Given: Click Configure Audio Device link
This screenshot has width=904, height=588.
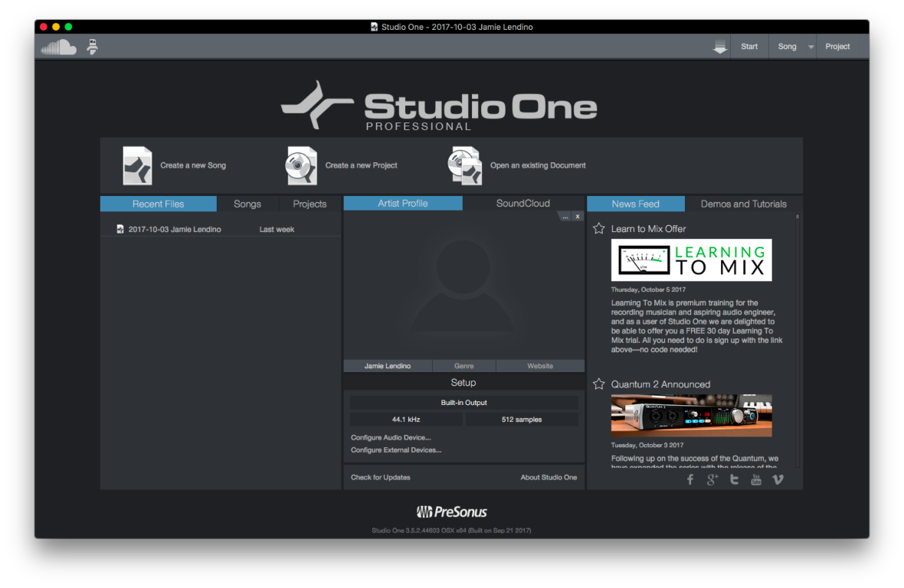Looking at the screenshot, I should coord(391,437).
